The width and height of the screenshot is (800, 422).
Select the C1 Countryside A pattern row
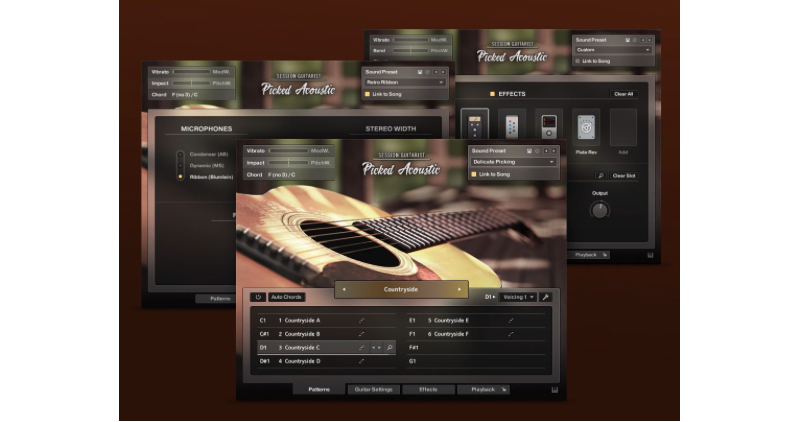pyautogui.click(x=327, y=320)
